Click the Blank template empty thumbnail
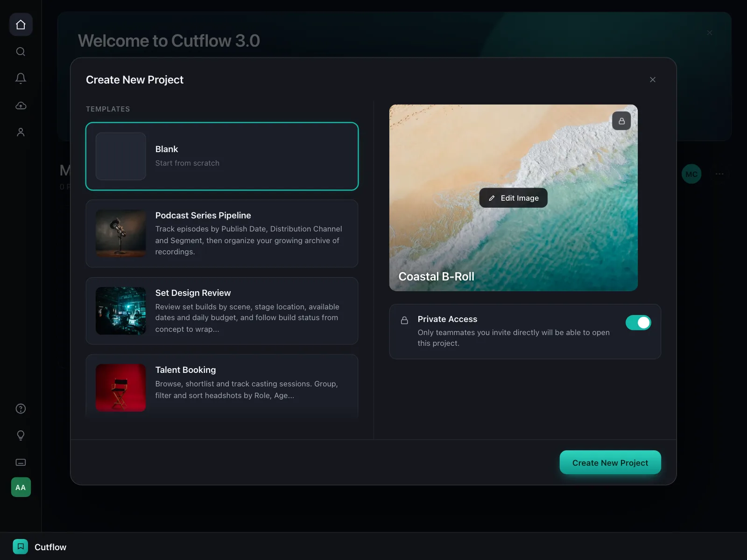The height and width of the screenshot is (560, 747). click(x=121, y=156)
